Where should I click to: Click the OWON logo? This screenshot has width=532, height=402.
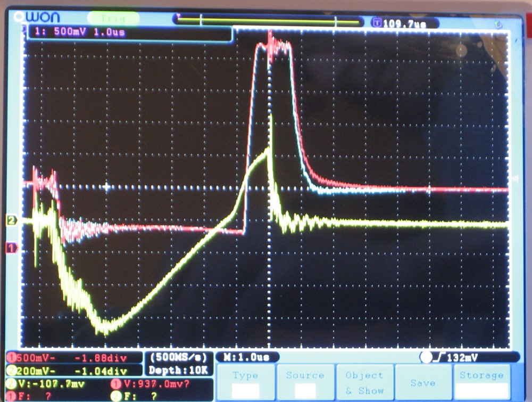[37, 17]
